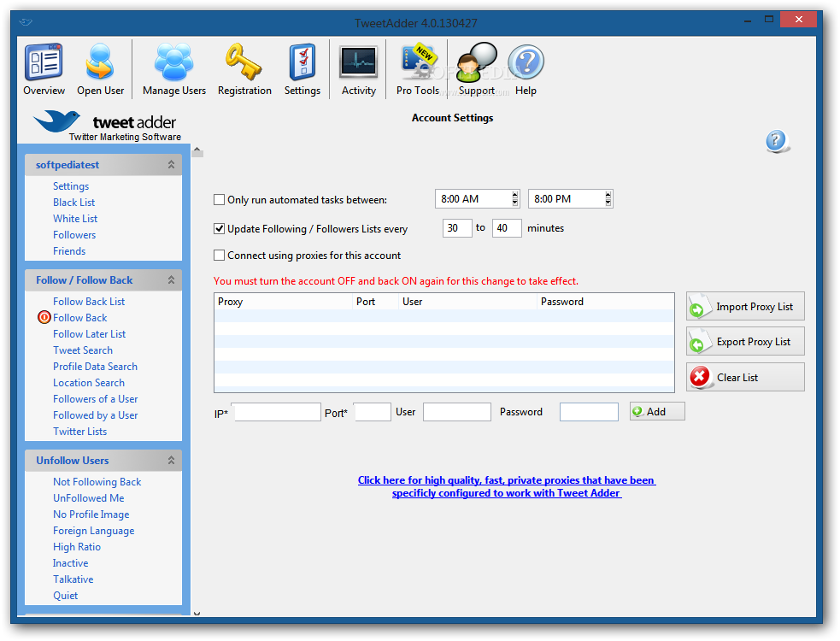Click the tweet adder bird logo
This screenshot has height=641, width=840.
pos(56,121)
